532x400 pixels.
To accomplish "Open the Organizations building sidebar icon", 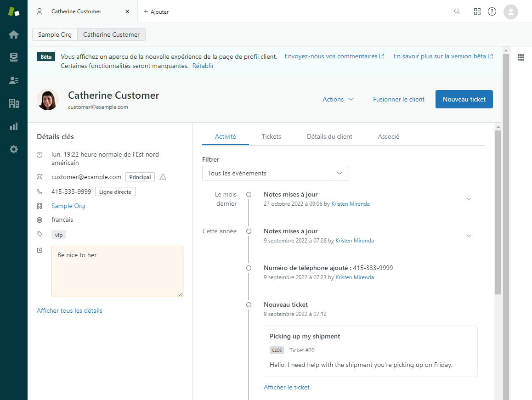I will pos(14,103).
